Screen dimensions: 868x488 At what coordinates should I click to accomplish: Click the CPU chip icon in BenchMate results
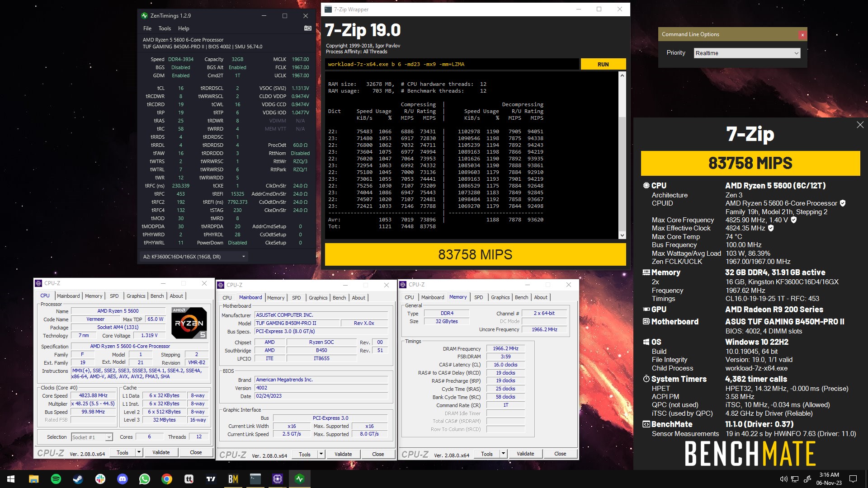[646, 186]
